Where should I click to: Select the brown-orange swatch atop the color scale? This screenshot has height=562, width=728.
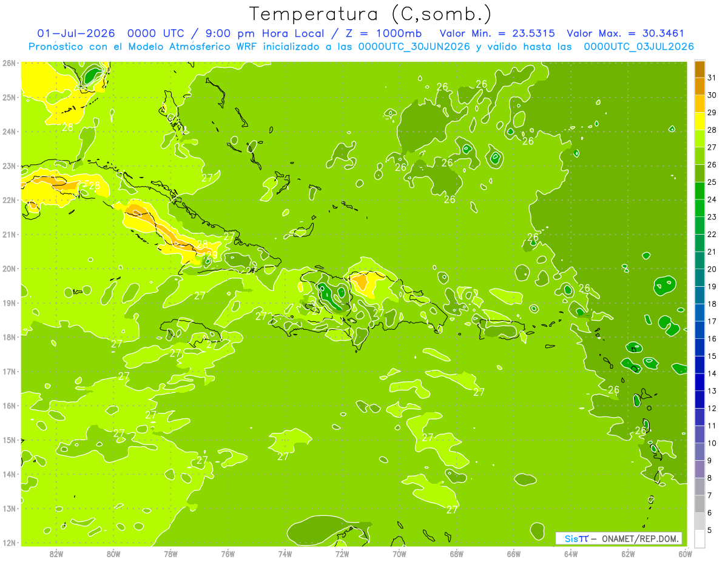[x=699, y=69]
